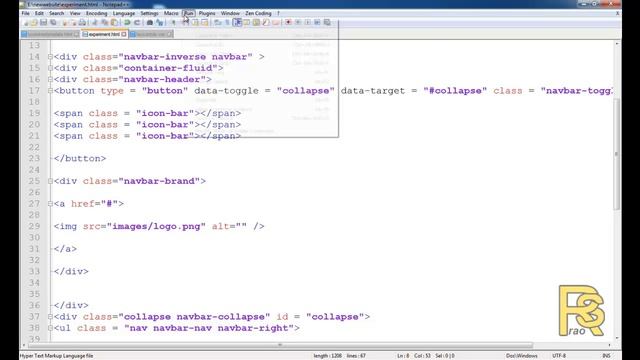Viewport: 640px width, 360px height.
Task: Click the Replace toolbar icon
Action: (x=160, y=22)
